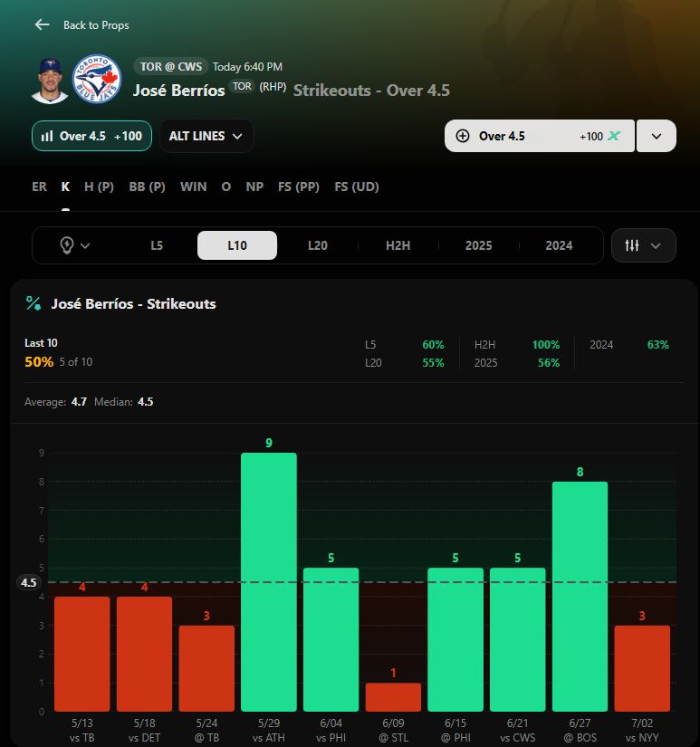The width and height of the screenshot is (700, 747).
Task: Add Over 4.5 +100 to betslip
Action: (x=540, y=136)
